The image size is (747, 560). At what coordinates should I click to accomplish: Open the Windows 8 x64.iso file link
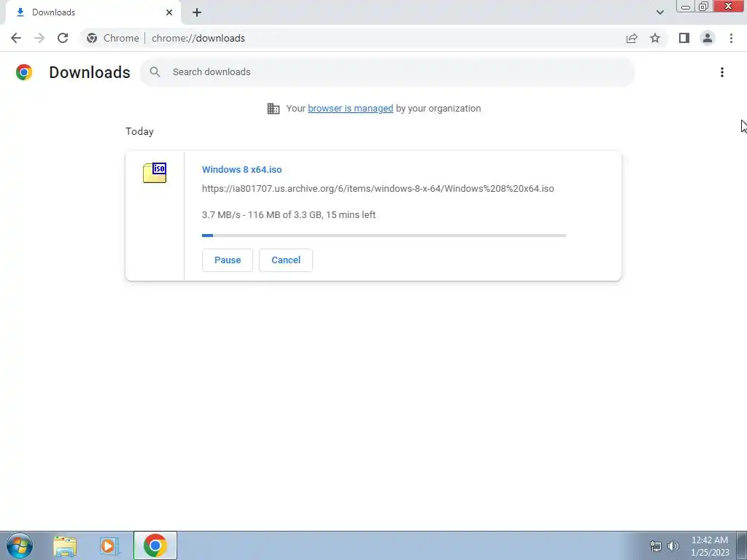click(x=241, y=169)
